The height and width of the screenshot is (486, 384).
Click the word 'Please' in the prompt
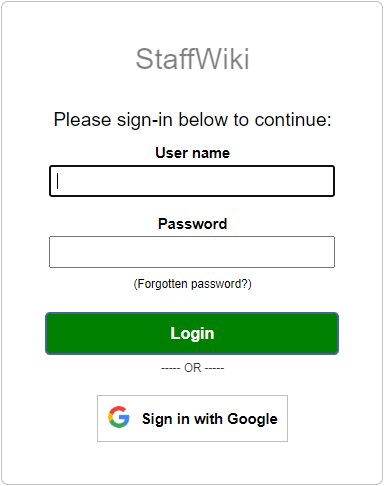(x=82, y=119)
